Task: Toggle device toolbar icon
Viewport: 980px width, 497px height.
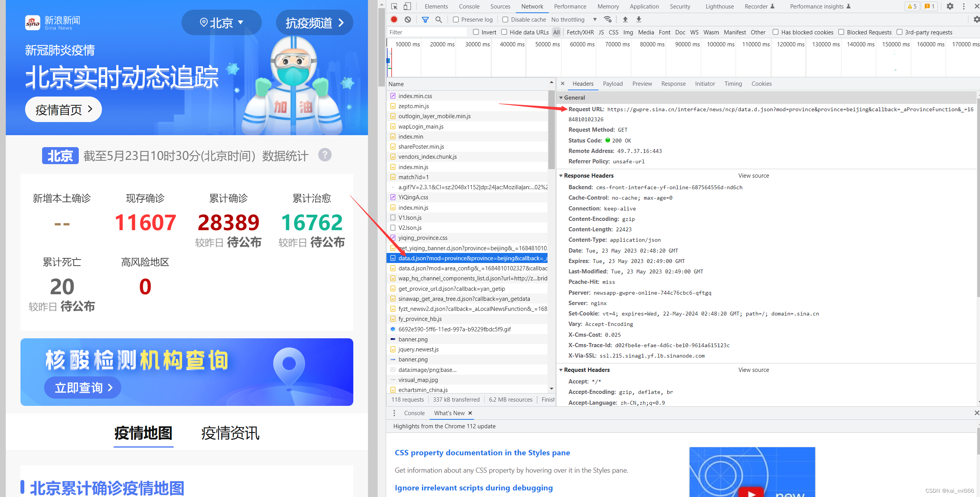Action: [407, 7]
